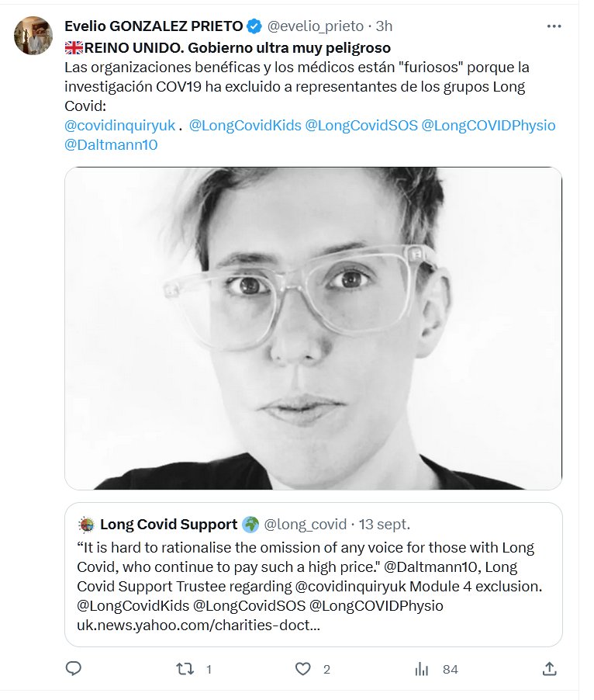Click the share upload icon
This screenshot has width=594, height=700.
549,668
